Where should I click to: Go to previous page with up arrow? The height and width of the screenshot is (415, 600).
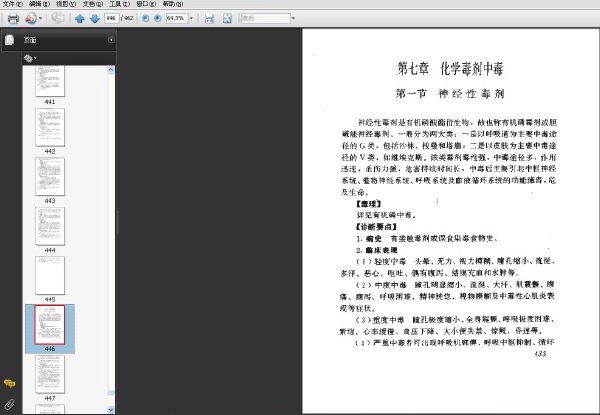tap(80, 18)
